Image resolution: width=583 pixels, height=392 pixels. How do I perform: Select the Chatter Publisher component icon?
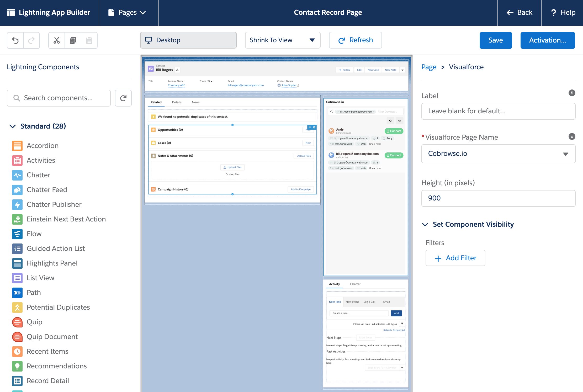click(17, 204)
